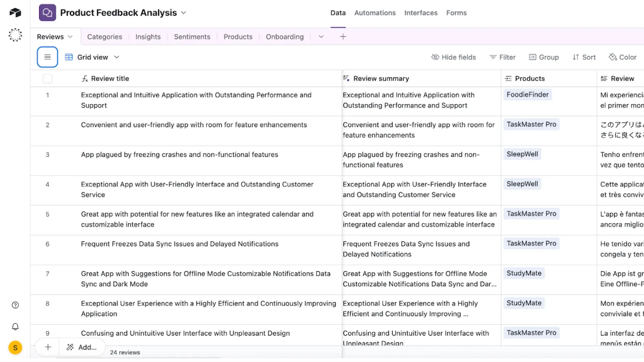This screenshot has height=362, width=644.
Task: Open the Color options
Action: (623, 57)
